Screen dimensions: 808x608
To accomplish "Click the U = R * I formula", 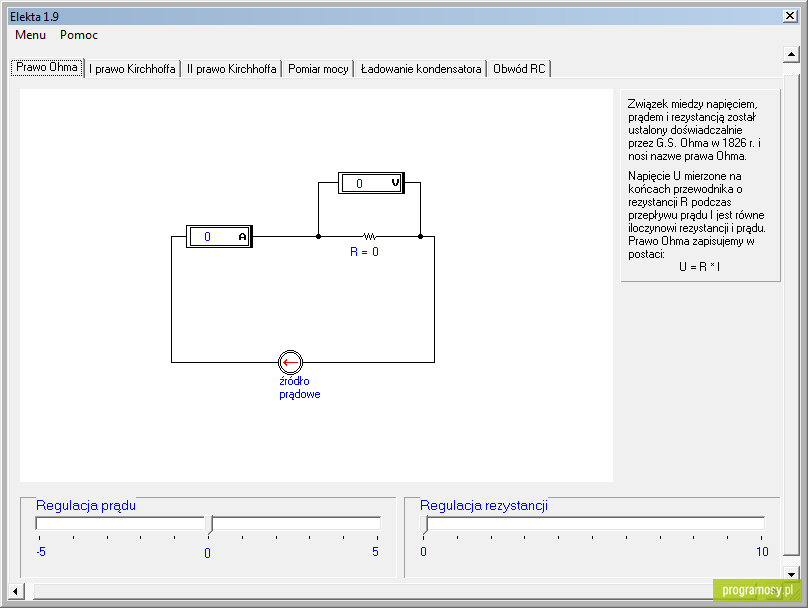I will click(699, 266).
